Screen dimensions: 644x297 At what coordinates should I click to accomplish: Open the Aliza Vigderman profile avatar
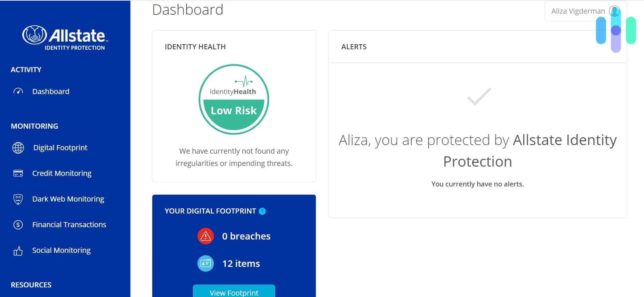point(615,11)
